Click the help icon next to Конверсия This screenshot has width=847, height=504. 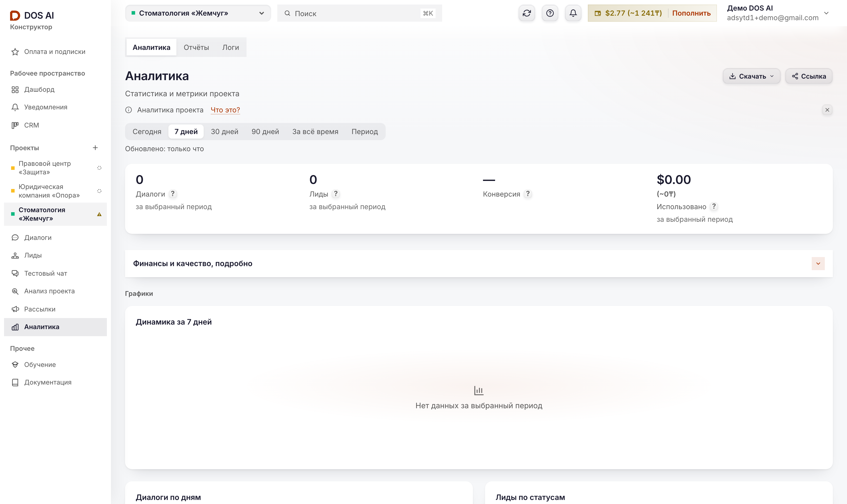[528, 194]
